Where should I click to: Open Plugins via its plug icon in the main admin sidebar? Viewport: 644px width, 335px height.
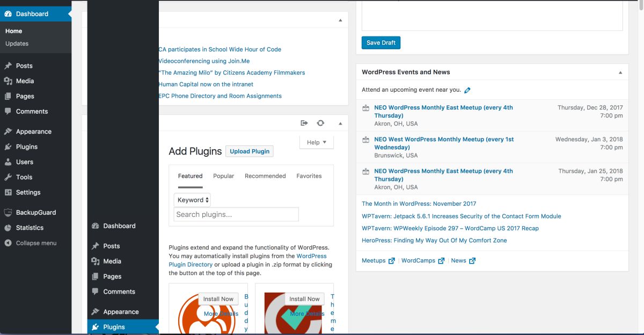coord(8,147)
